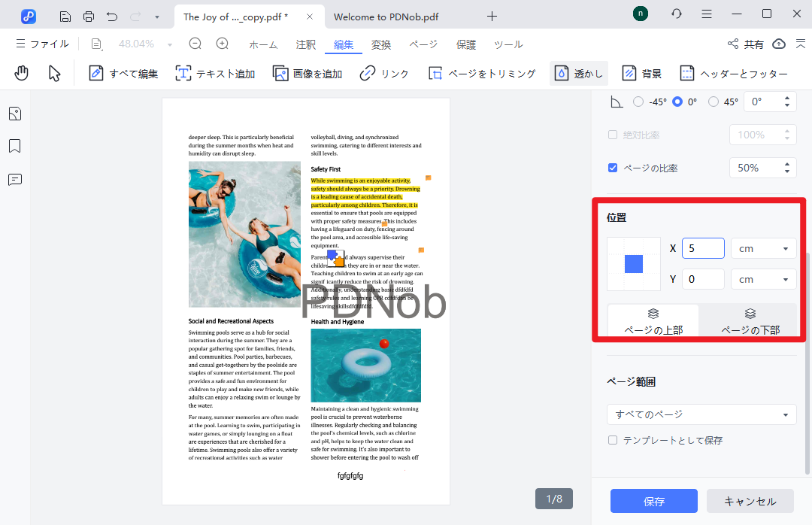Click the キャンセル button
The width and height of the screenshot is (812, 525).
(750, 501)
